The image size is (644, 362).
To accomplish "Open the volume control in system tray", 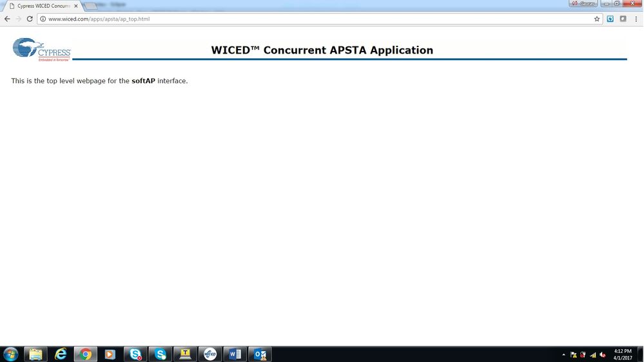I will (x=602, y=354).
